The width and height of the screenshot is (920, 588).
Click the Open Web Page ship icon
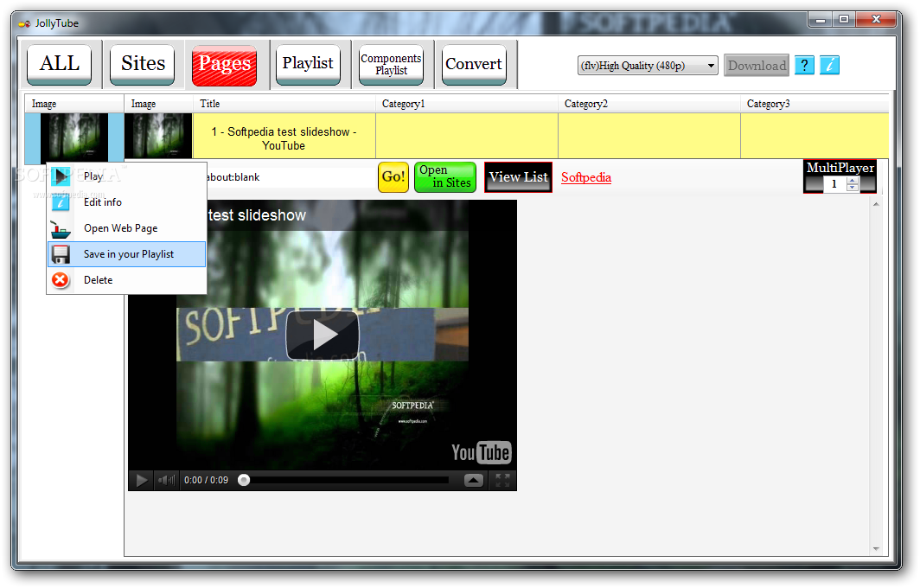coord(61,229)
